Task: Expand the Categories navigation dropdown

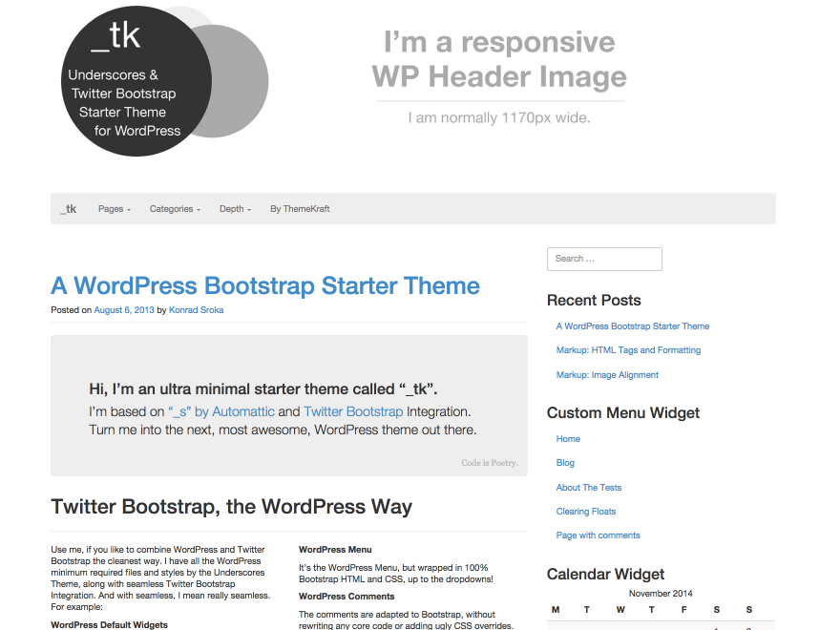Action: 173,208
